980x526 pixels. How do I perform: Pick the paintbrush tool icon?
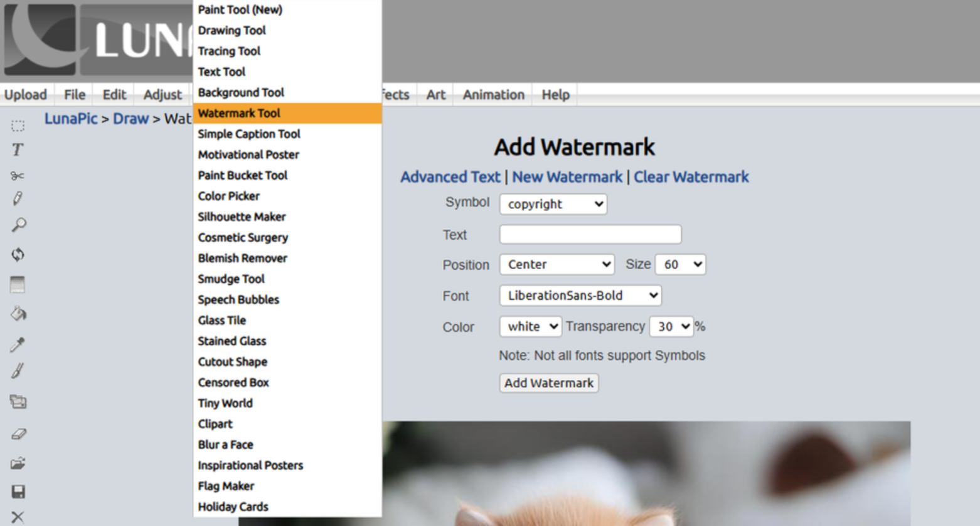[18, 372]
